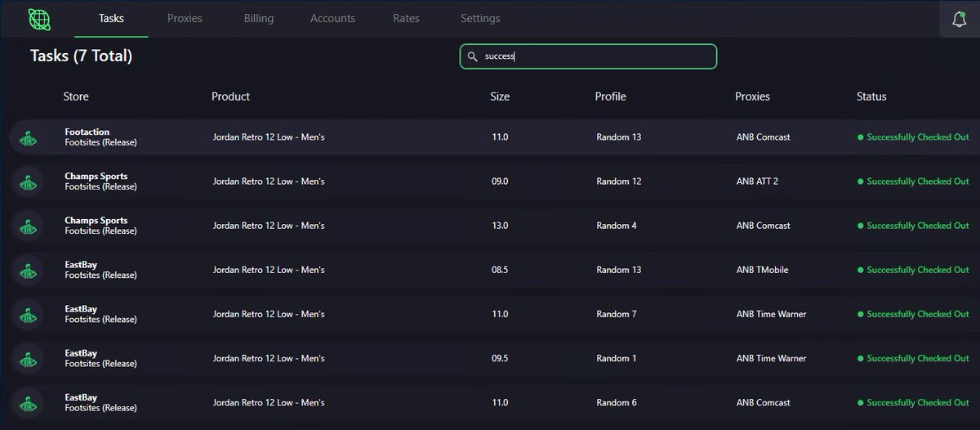
Task: Click product name in the Random 1 row
Action: pos(269,358)
